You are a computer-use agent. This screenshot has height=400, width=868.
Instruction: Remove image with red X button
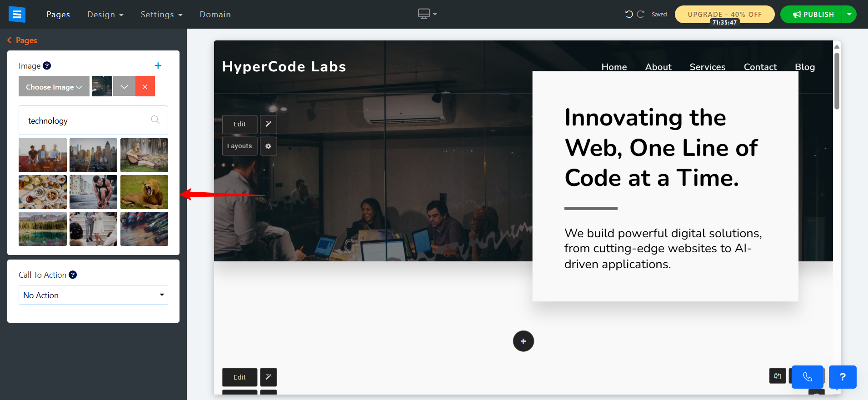coord(145,86)
